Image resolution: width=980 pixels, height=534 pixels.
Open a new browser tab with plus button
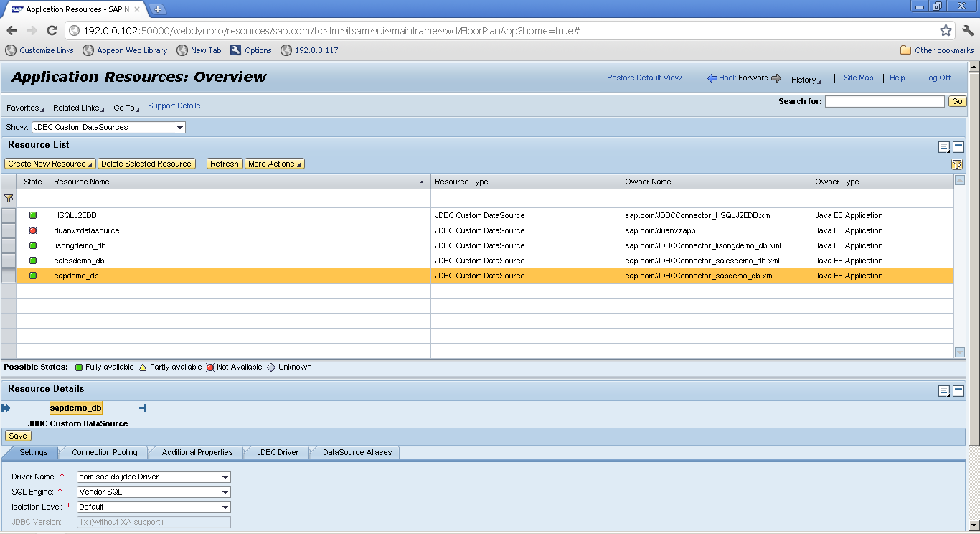(x=158, y=9)
